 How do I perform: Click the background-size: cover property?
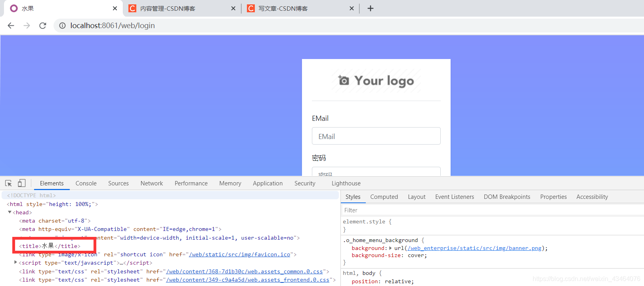pos(389,255)
